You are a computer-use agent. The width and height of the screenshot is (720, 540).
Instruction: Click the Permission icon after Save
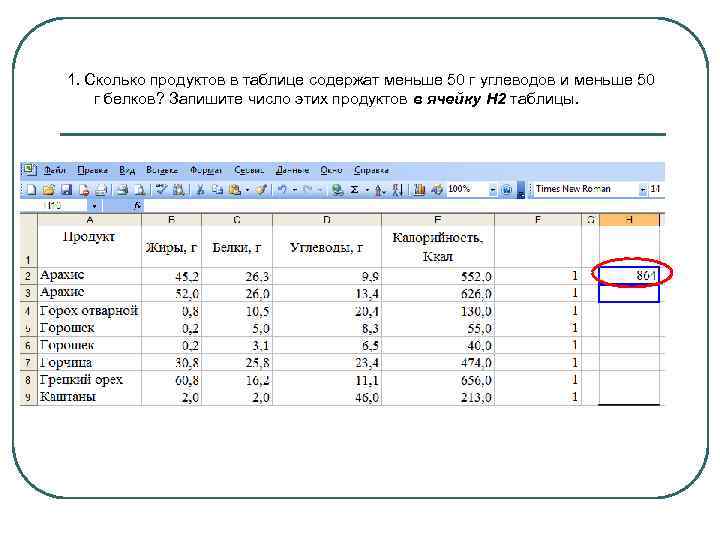[84, 190]
